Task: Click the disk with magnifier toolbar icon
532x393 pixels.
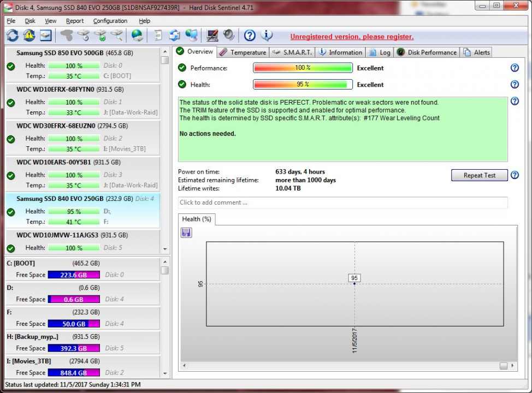Action: [x=116, y=35]
